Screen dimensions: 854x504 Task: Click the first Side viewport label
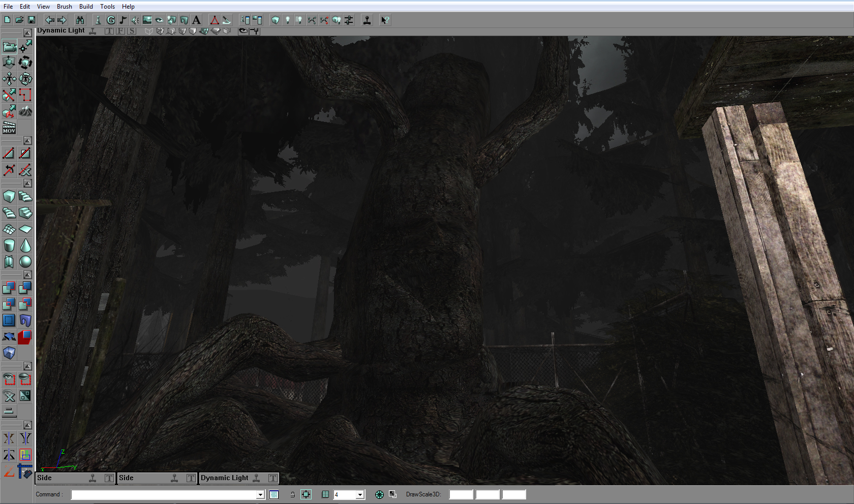click(45, 478)
